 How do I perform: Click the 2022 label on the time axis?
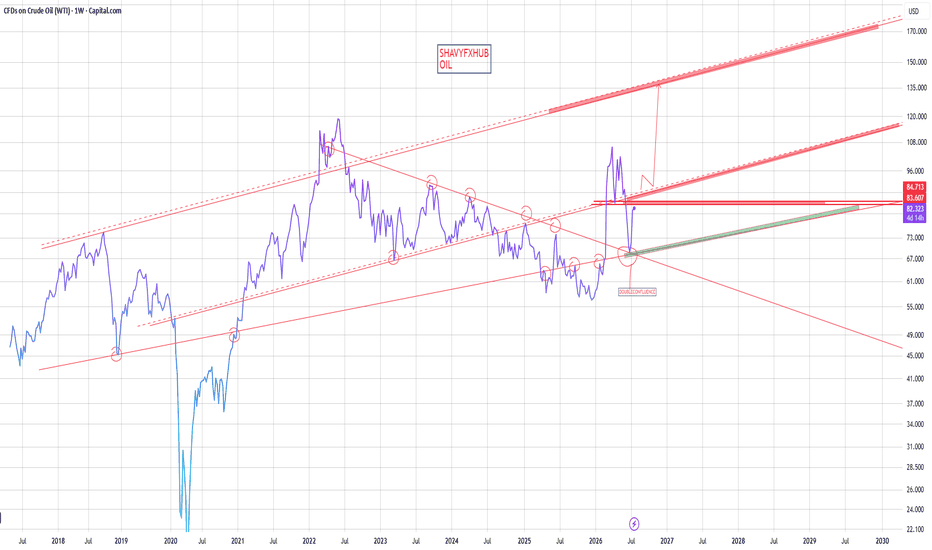click(x=309, y=542)
